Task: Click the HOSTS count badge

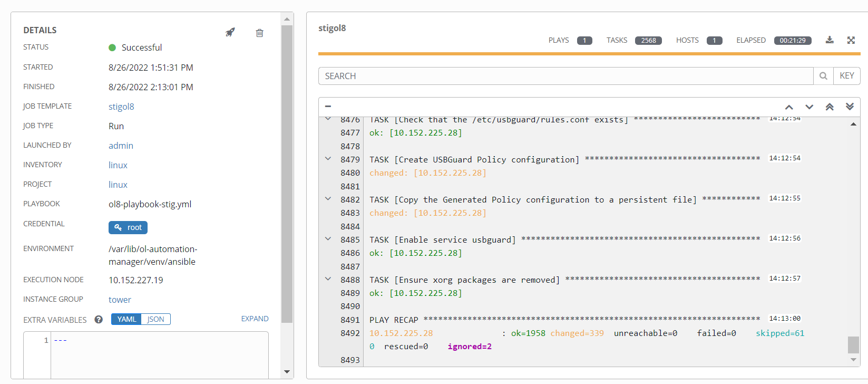Action: pyautogui.click(x=714, y=41)
